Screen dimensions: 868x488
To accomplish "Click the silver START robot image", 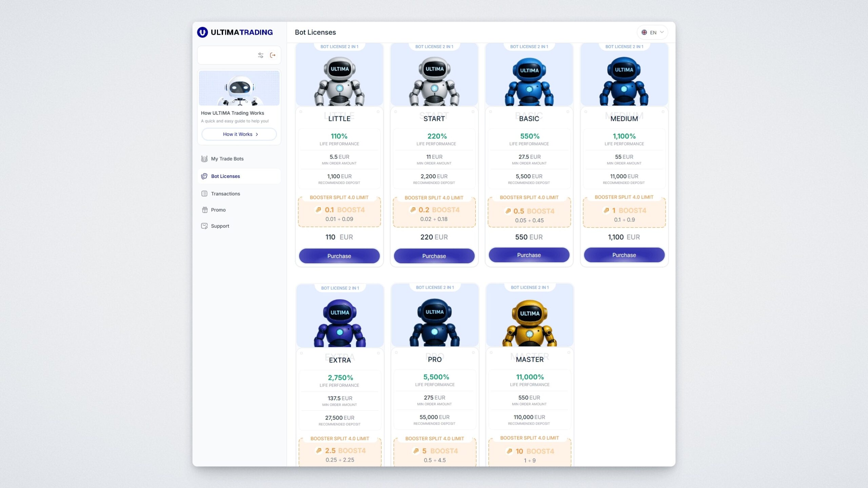I will click(x=434, y=81).
